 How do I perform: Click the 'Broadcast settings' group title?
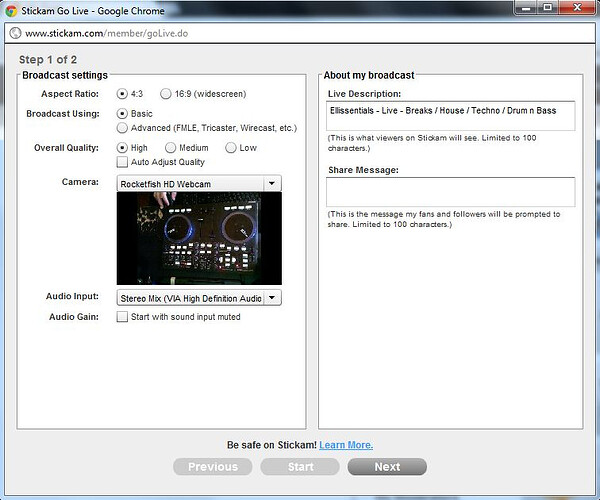click(x=65, y=75)
